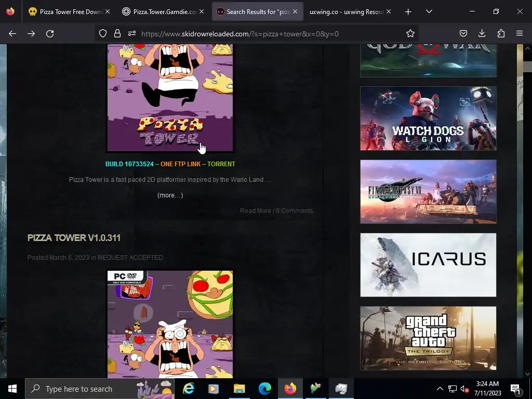532x399 pixels.
Task: List all tabs dropdown arrow
Action: tap(429, 11)
